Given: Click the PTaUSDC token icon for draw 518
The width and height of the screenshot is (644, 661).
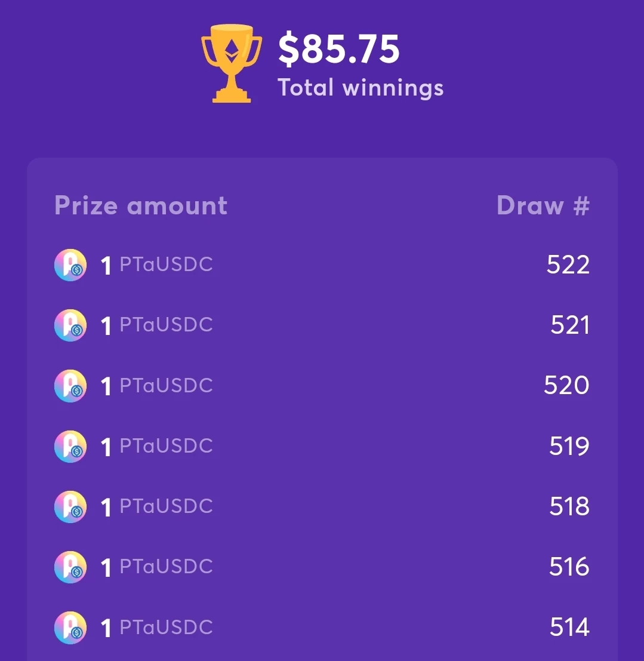Looking at the screenshot, I should click(70, 507).
